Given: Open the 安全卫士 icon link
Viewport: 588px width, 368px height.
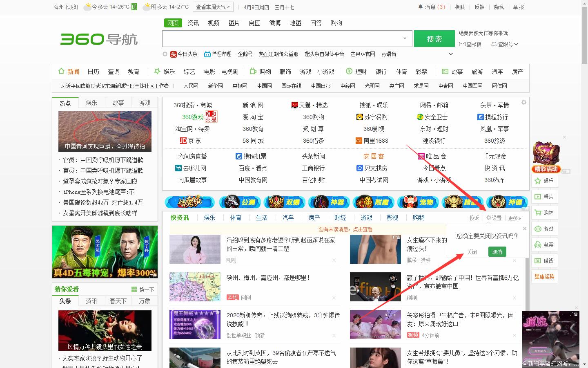Looking at the screenshot, I should [x=420, y=117].
